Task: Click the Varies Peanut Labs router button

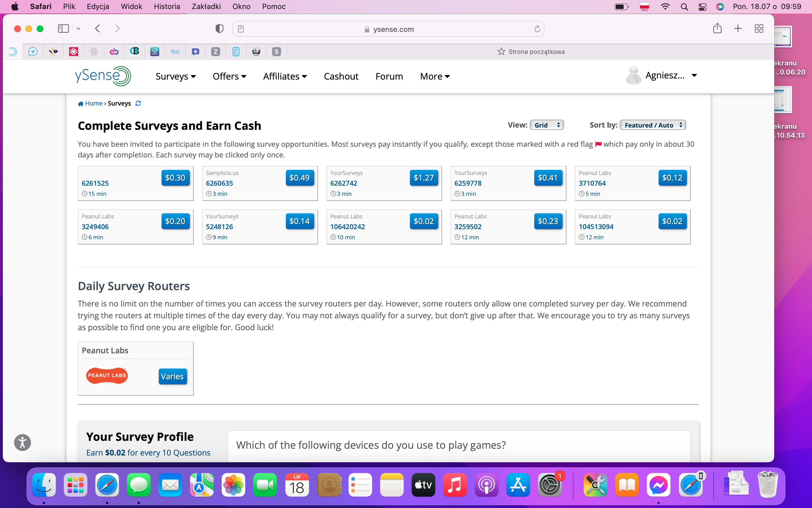Action: [x=173, y=376]
